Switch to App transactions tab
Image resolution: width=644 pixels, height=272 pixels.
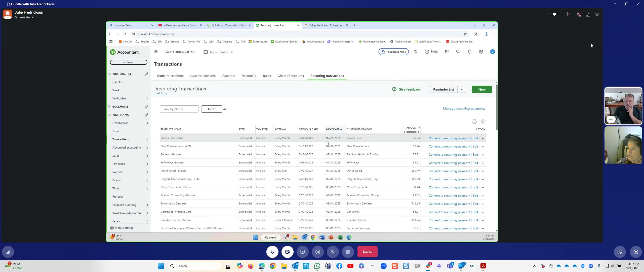(203, 76)
